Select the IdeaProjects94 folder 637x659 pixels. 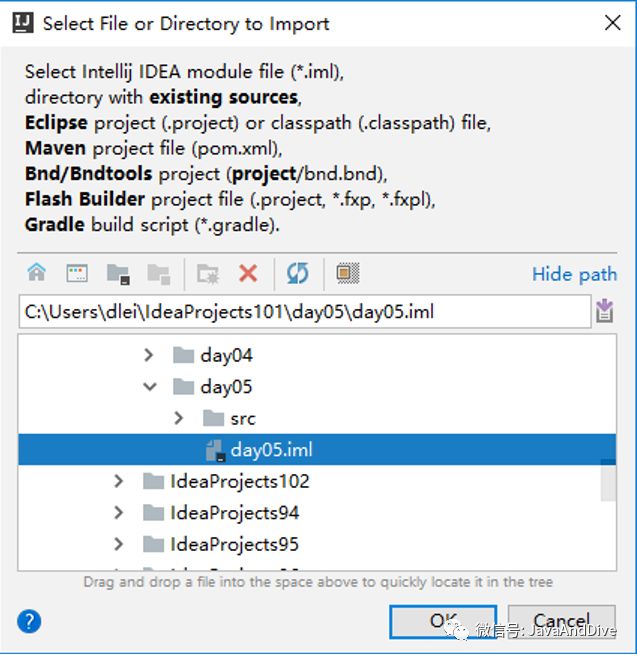point(234,513)
